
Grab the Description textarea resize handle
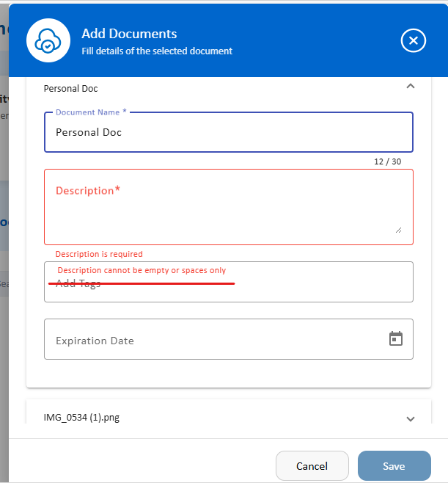pos(398,229)
